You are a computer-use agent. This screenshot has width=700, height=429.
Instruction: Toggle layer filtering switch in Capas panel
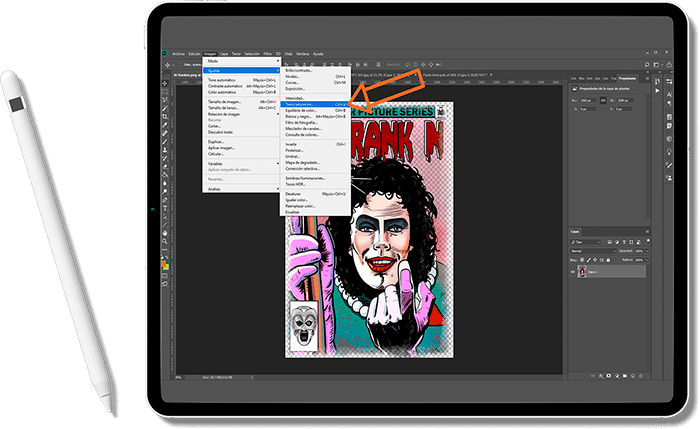tap(648, 241)
